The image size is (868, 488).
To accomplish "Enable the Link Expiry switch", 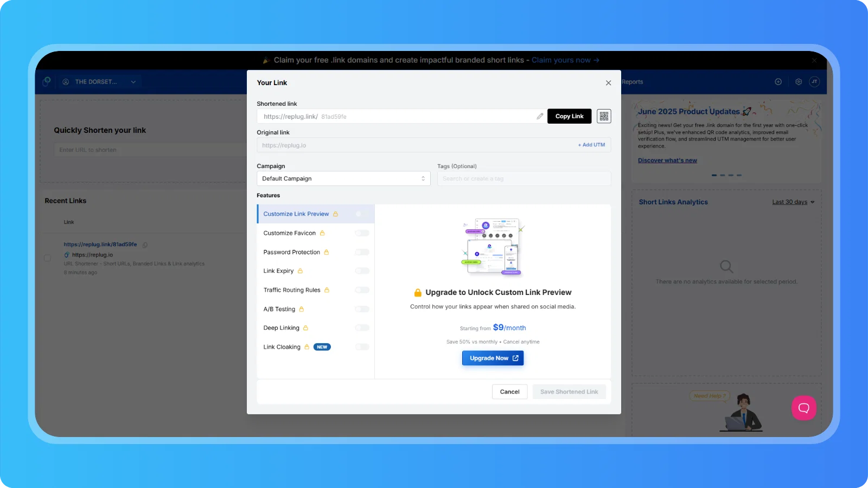I will click(362, 271).
